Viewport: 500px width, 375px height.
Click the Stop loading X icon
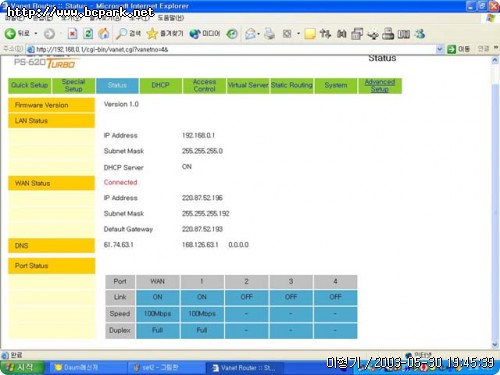coord(72,34)
